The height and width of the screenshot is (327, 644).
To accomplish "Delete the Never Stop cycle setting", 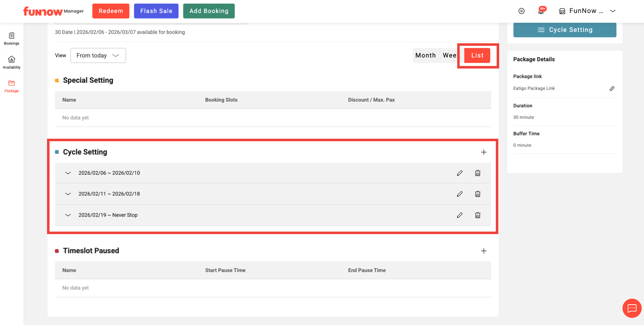I will [x=477, y=215].
